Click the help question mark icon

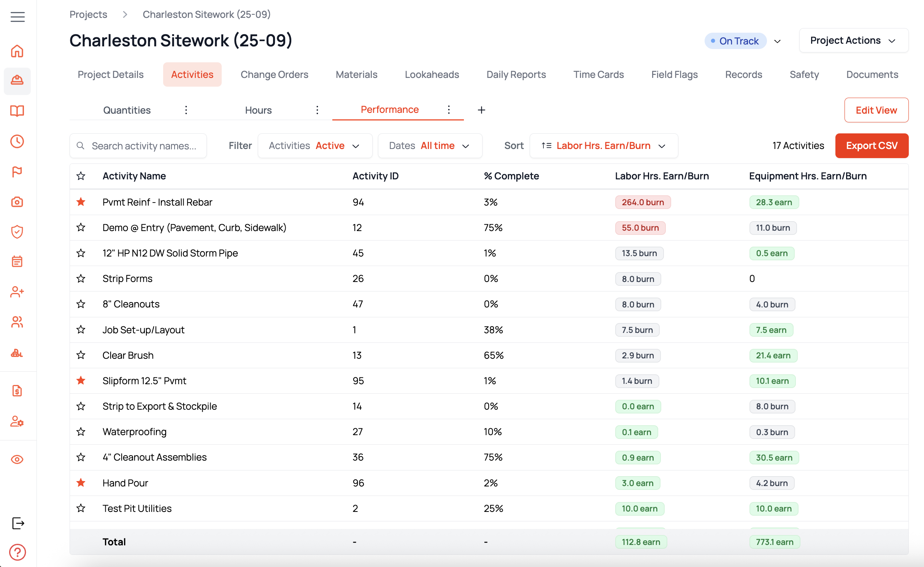[17, 552]
